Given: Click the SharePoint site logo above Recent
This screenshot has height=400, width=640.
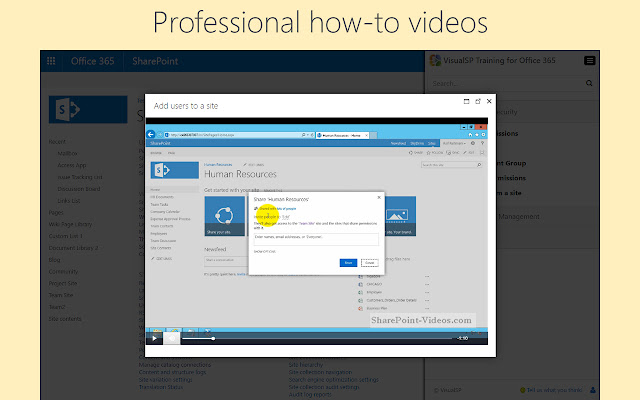Looking at the screenshot, I should tap(88, 109).
